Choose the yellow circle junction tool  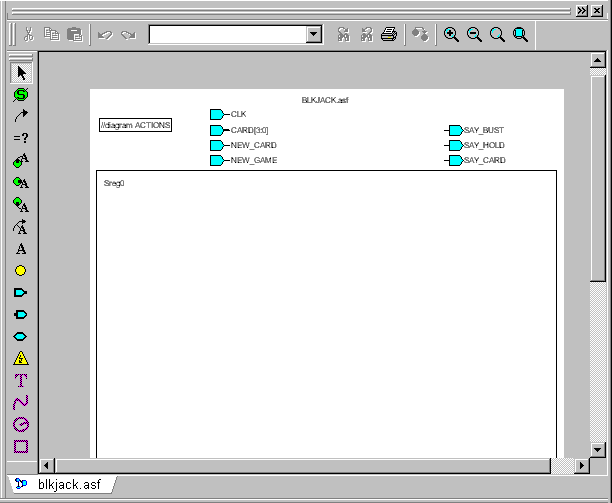[21, 270]
